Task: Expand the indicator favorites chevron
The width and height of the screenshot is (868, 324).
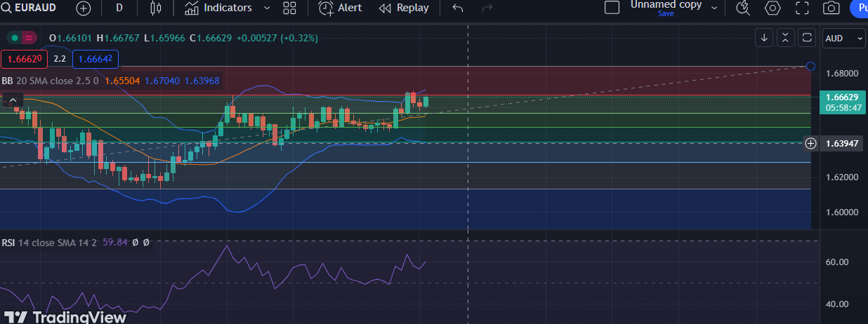Action: coord(266,8)
